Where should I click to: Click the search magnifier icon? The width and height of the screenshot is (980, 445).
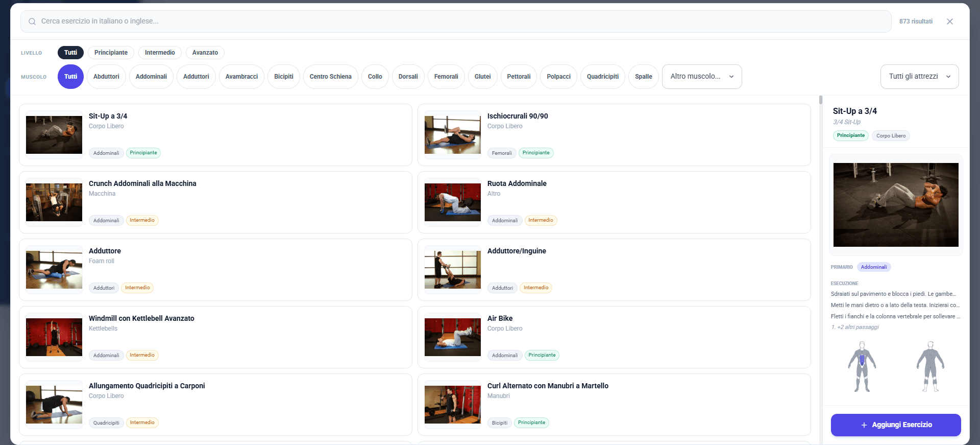click(x=32, y=21)
